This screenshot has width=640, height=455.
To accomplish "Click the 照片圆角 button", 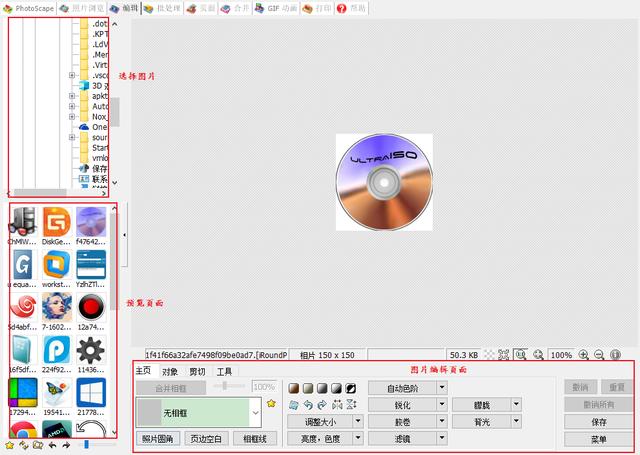I will pos(158,439).
